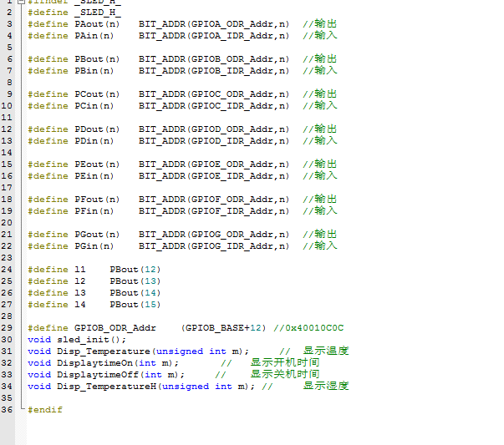Click 'BIT_ADDR(GPIOC_IDR_Addr,n)' on line 10
The width and height of the screenshot is (504, 445).
click(214, 106)
